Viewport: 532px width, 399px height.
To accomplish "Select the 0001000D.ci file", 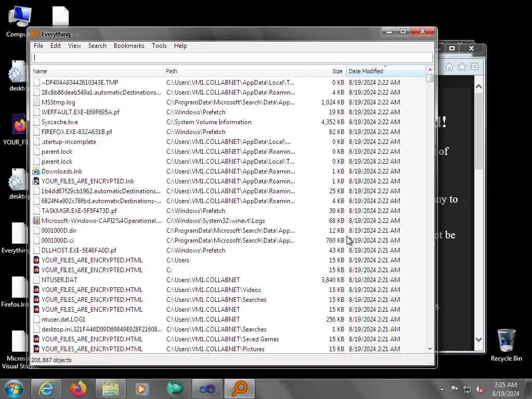I will [57, 240].
